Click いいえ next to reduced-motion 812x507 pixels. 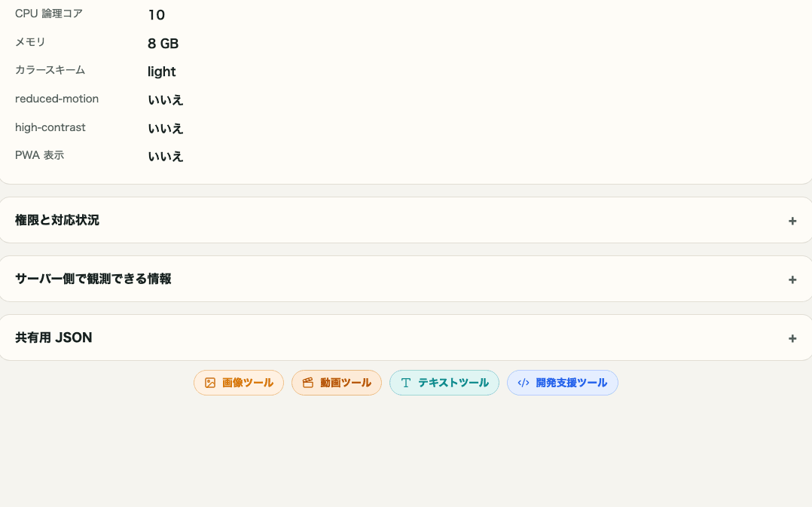coord(166,99)
